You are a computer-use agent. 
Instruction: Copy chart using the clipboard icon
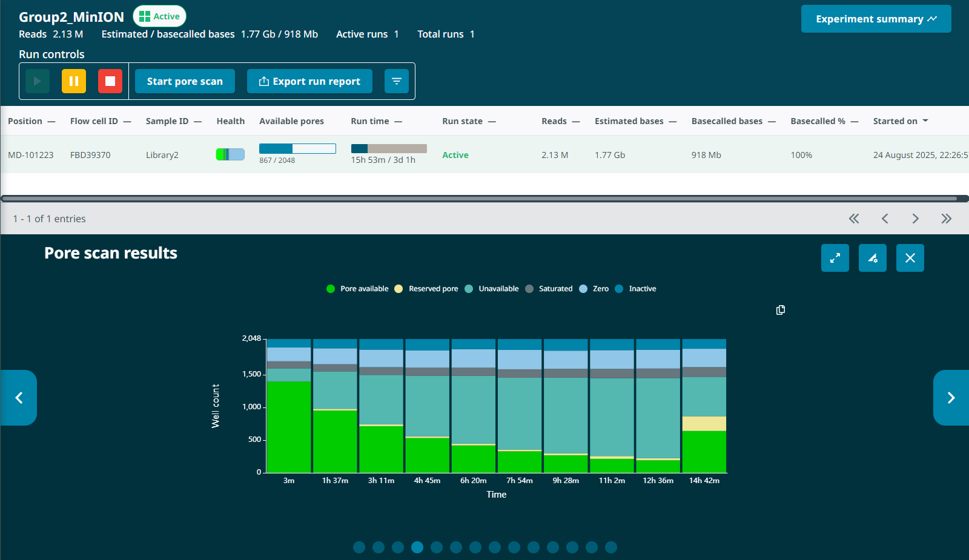(x=781, y=310)
